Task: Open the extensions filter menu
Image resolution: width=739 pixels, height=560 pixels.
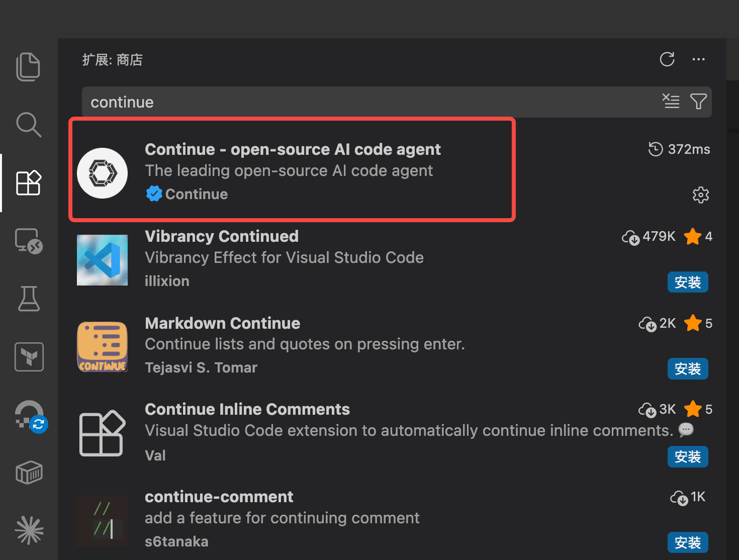Action: pyautogui.click(x=699, y=102)
